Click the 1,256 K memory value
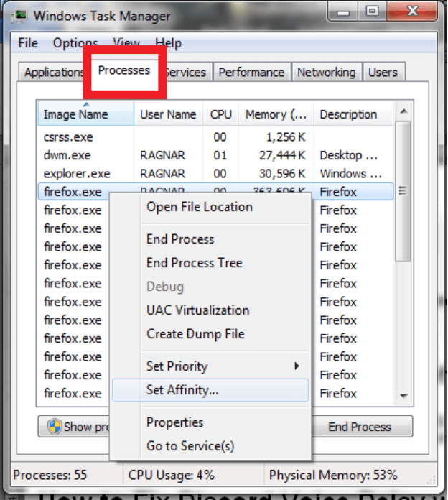Viewport: 448px width, 500px height. 286,137
